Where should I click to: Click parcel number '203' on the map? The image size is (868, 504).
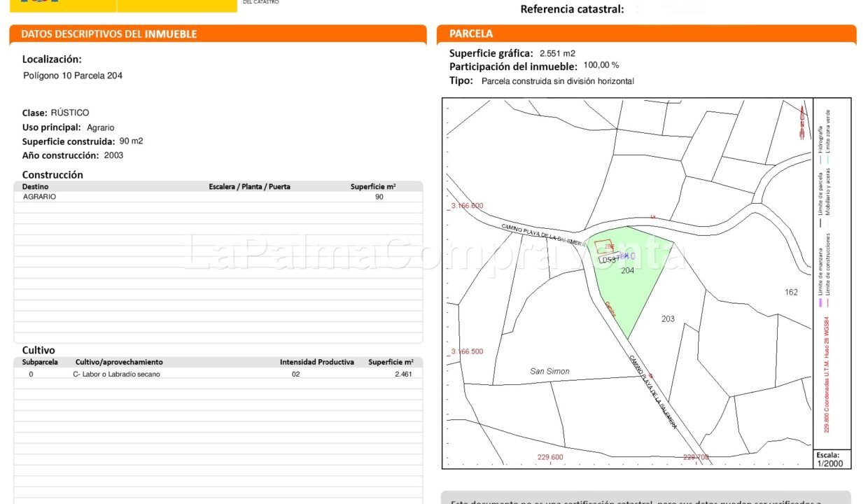click(x=668, y=319)
